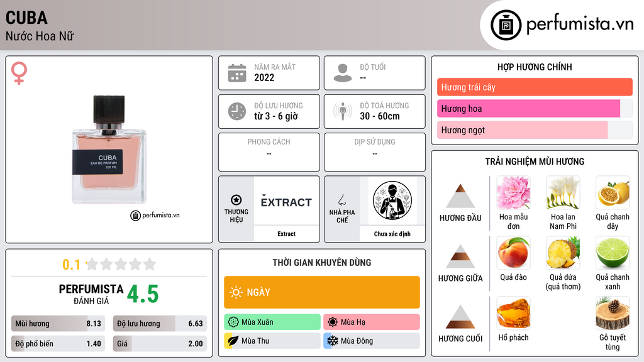Viewport: 644px width, 362px height.
Task: Click the pink Mùa Hạ season bar
Action: [372, 322]
